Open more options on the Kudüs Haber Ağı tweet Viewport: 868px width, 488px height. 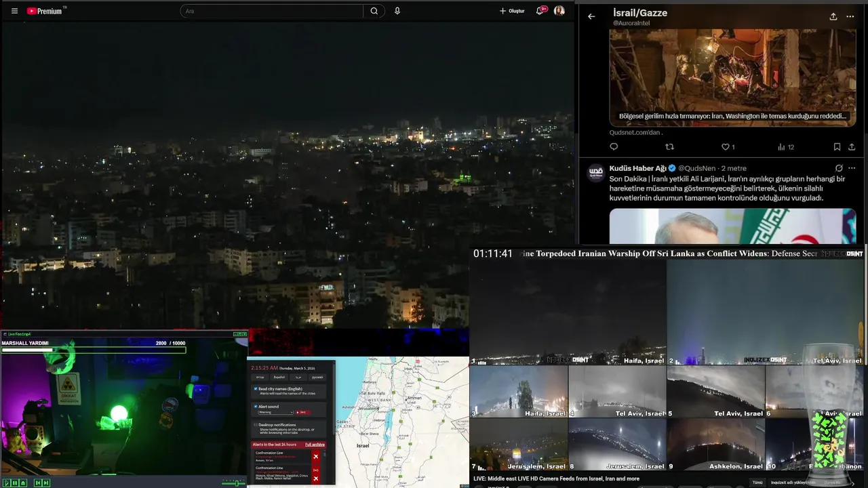(x=852, y=168)
